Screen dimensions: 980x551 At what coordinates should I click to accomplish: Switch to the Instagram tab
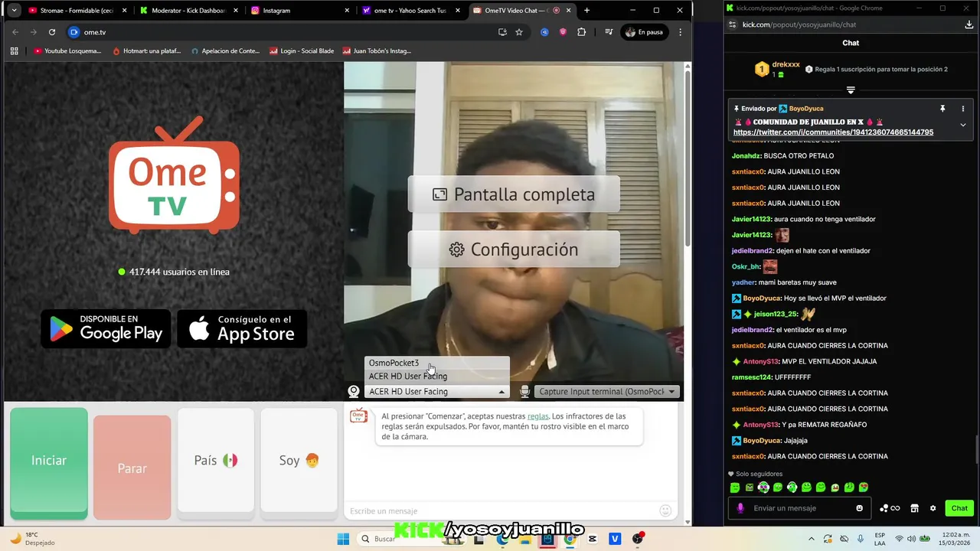(299, 11)
